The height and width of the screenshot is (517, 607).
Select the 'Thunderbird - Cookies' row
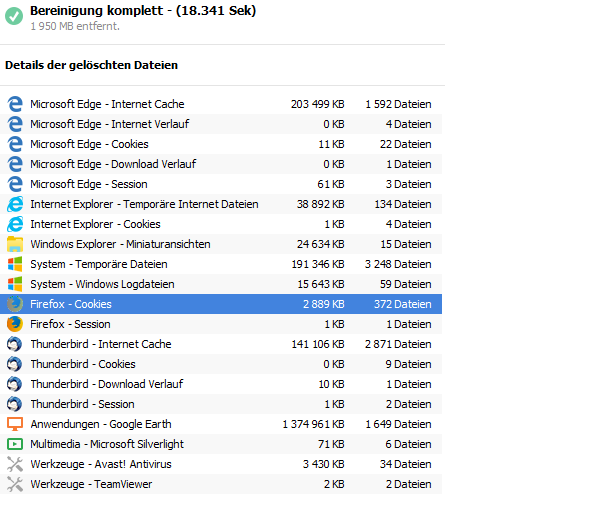pyautogui.click(x=221, y=364)
